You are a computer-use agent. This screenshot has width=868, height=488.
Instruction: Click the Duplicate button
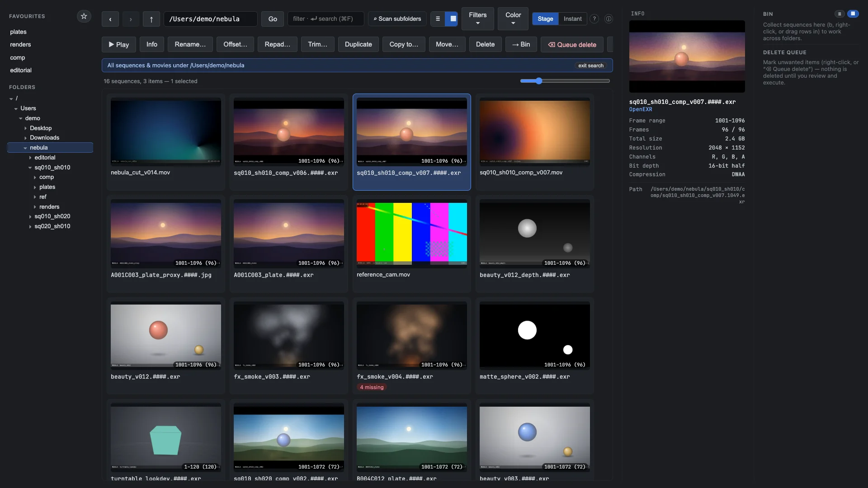(x=358, y=44)
